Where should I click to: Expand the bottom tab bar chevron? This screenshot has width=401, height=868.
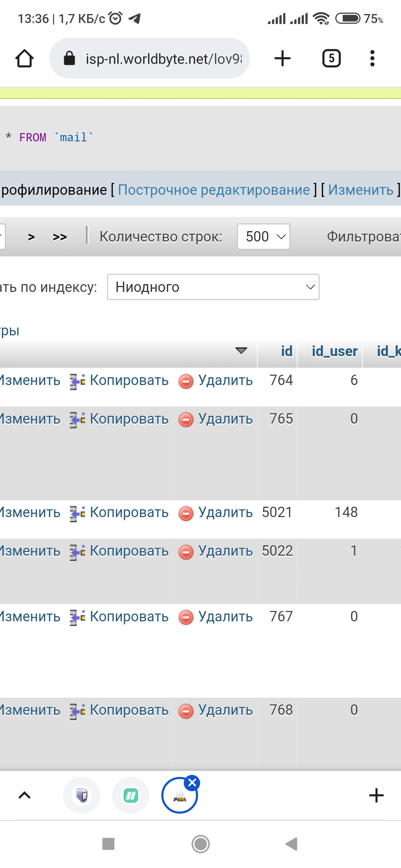tap(25, 795)
